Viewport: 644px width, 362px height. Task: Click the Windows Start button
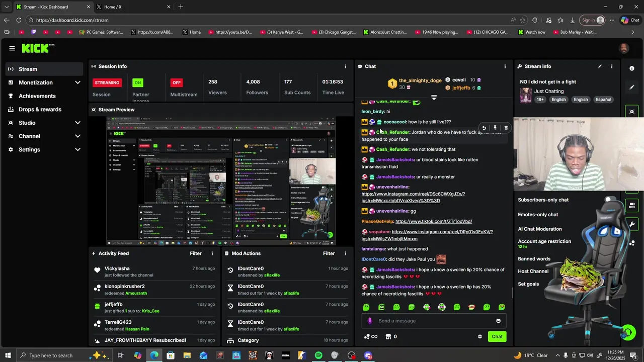(8, 355)
